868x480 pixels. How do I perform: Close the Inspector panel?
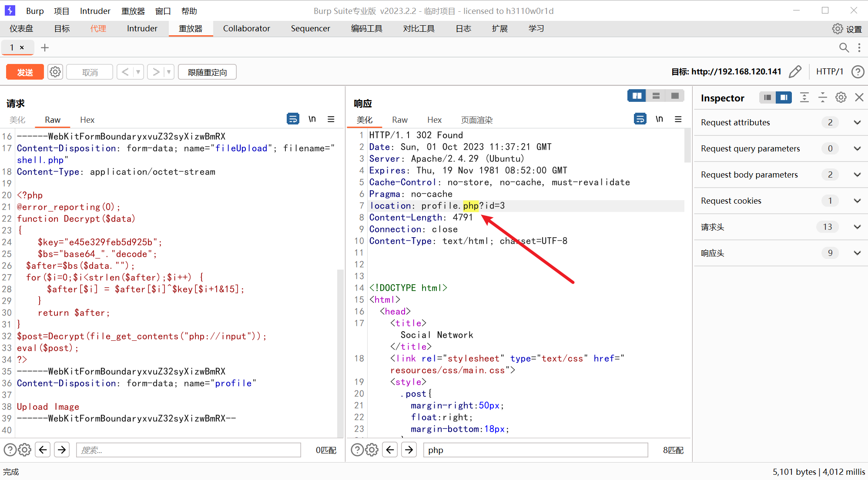(859, 97)
